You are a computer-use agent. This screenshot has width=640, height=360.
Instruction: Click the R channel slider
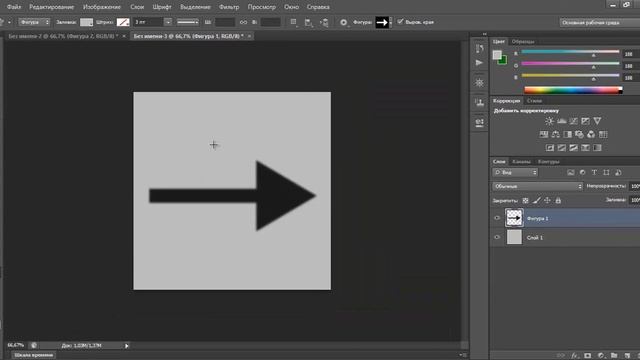click(570, 52)
